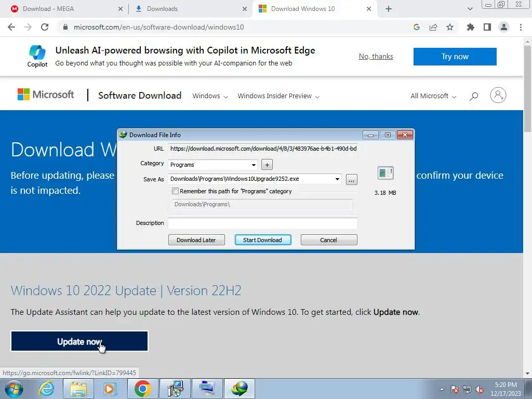Switch to Chrome on the taskbar
Viewport: 532px width, 399px height.
(x=142, y=389)
